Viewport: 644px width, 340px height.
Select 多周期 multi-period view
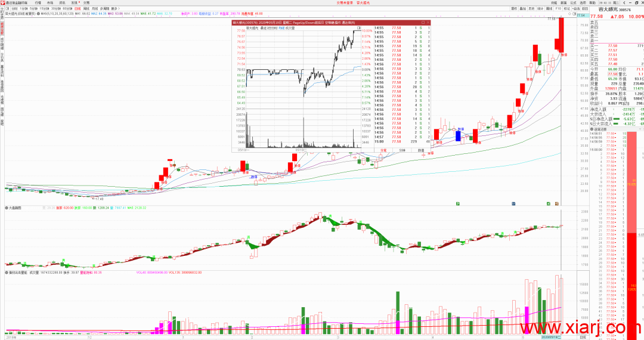(104, 8)
